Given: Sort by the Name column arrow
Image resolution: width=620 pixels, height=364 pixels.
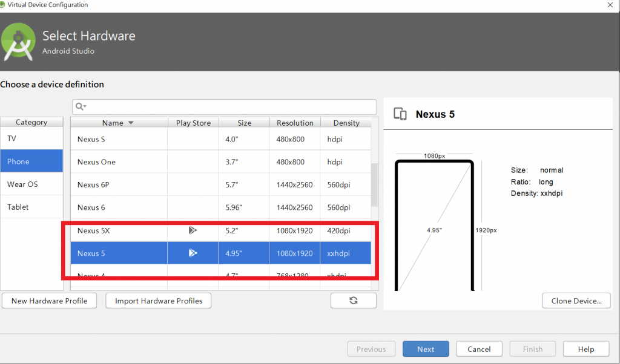Looking at the screenshot, I should pos(131,123).
